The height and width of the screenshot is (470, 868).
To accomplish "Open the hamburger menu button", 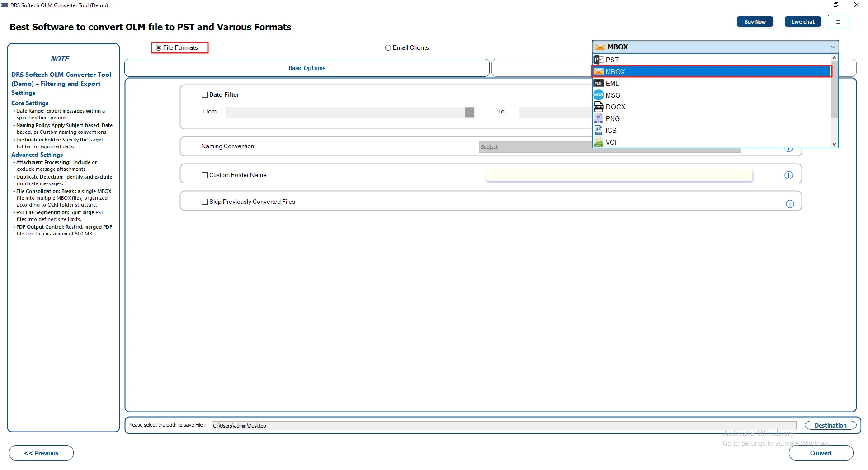I will coord(838,22).
